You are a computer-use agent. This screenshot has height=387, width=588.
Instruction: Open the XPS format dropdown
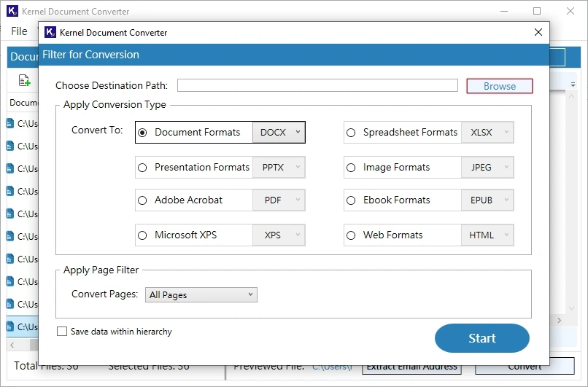(279, 235)
